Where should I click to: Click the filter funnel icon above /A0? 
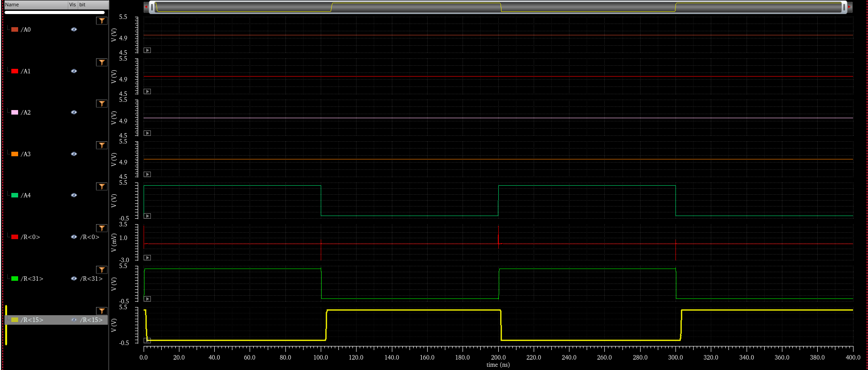pyautogui.click(x=101, y=21)
